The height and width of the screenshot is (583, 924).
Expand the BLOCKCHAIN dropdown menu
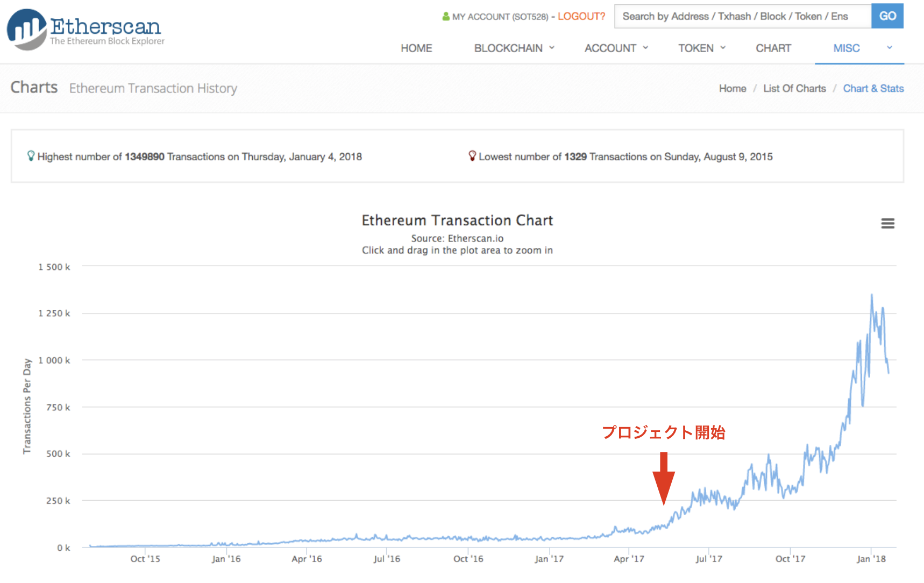[514, 48]
